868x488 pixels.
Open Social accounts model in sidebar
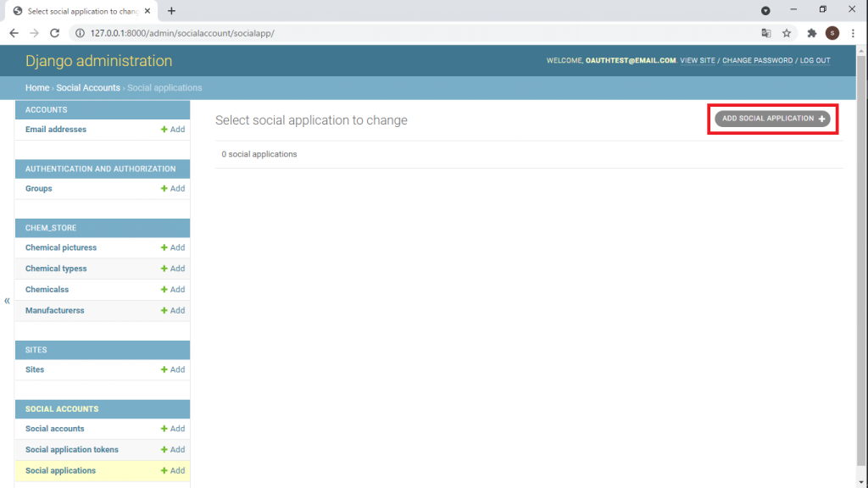(55, 429)
